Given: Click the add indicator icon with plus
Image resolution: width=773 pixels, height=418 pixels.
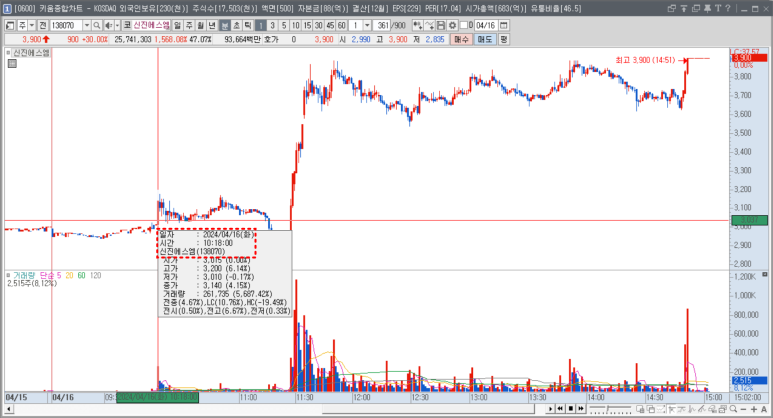Looking at the screenshot, I should pos(418,26).
